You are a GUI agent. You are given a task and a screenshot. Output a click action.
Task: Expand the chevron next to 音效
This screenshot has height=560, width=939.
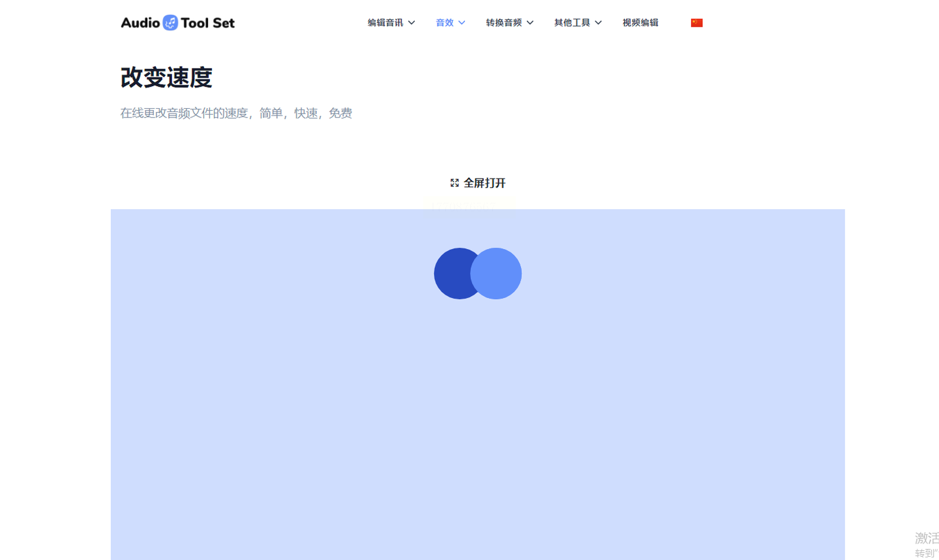coord(462,23)
